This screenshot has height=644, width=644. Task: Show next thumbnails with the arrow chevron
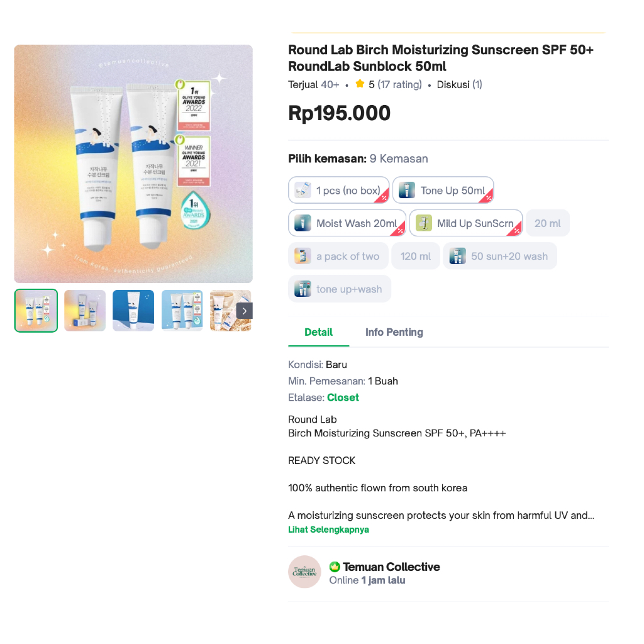point(245,311)
